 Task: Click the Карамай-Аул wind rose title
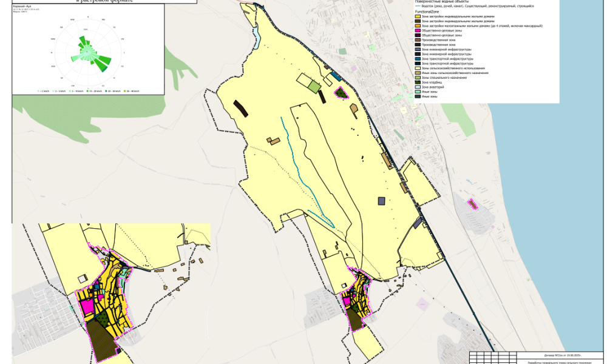coord(22,13)
